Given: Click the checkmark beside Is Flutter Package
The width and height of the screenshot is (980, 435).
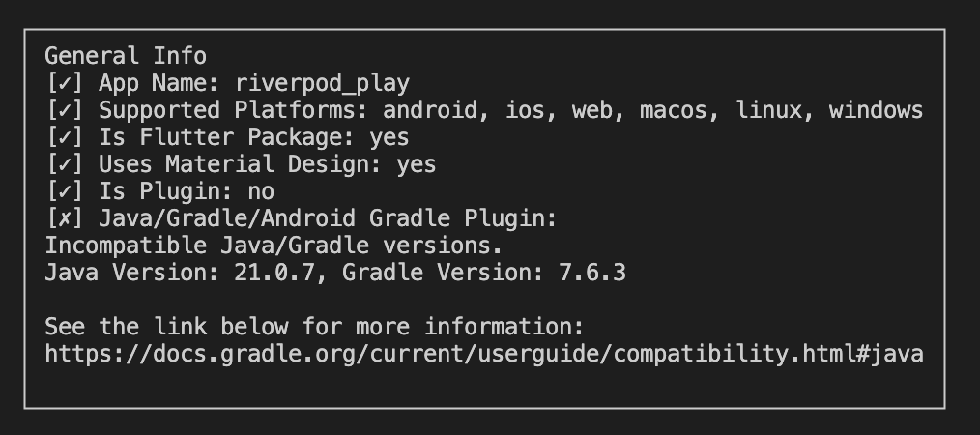Looking at the screenshot, I should [65, 137].
